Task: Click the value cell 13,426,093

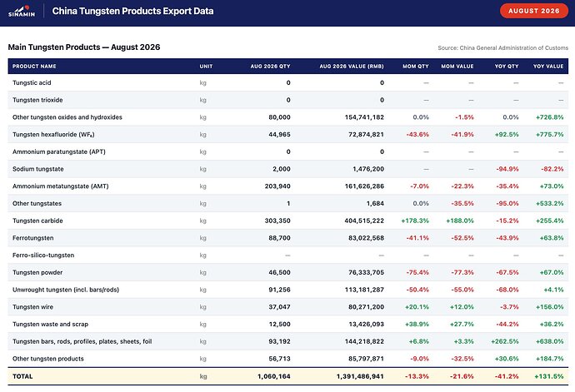Action: [x=366, y=324]
